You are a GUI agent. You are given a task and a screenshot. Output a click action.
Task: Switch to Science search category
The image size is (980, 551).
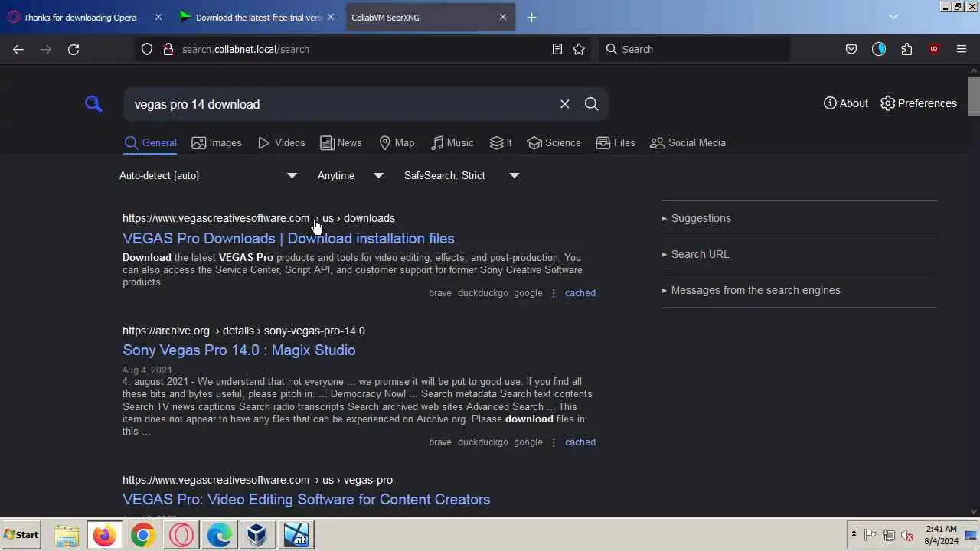[554, 143]
